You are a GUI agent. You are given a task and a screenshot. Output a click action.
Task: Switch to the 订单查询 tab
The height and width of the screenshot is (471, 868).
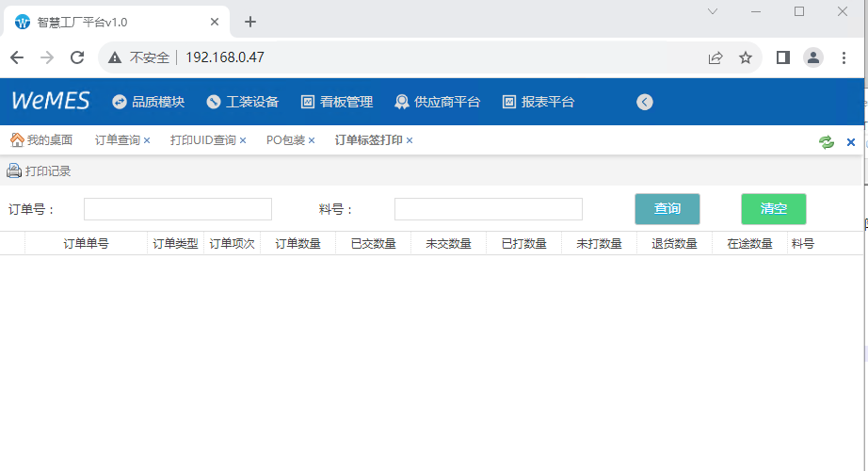pyautogui.click(x=117, y=140)
